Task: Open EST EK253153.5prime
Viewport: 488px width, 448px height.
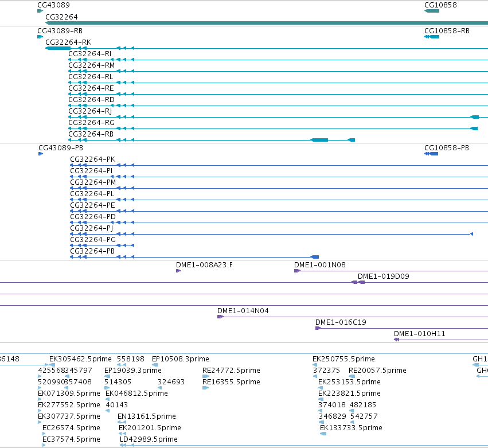Action: 349,382
